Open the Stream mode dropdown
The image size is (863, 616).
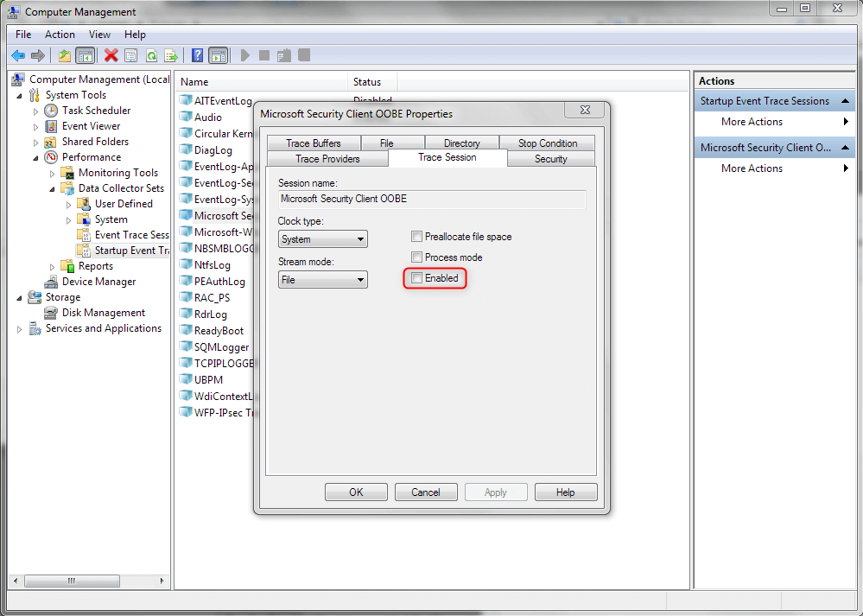coord(322,280)
